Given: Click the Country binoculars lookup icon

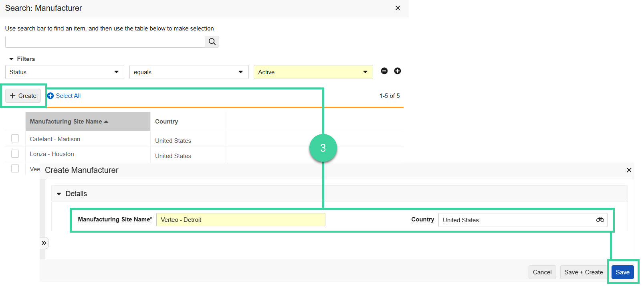Looking at the screenshot, I should click(600, 220).
